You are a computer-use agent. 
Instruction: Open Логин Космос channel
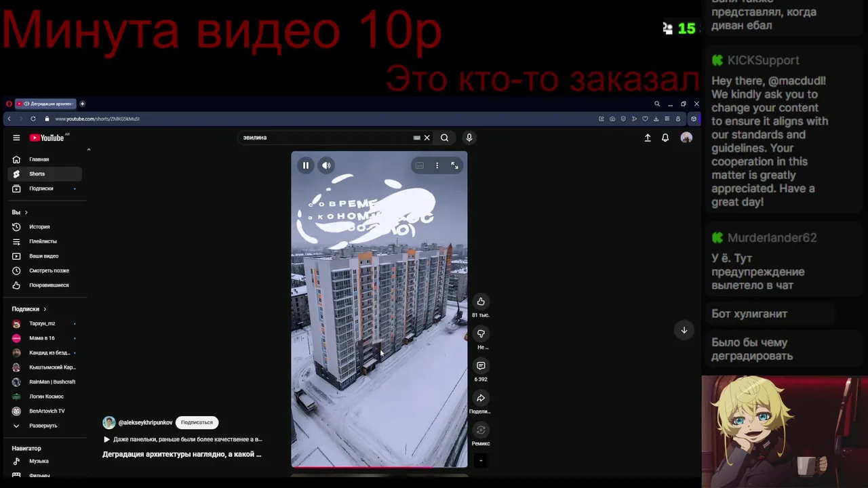click(x=45, y=396)
